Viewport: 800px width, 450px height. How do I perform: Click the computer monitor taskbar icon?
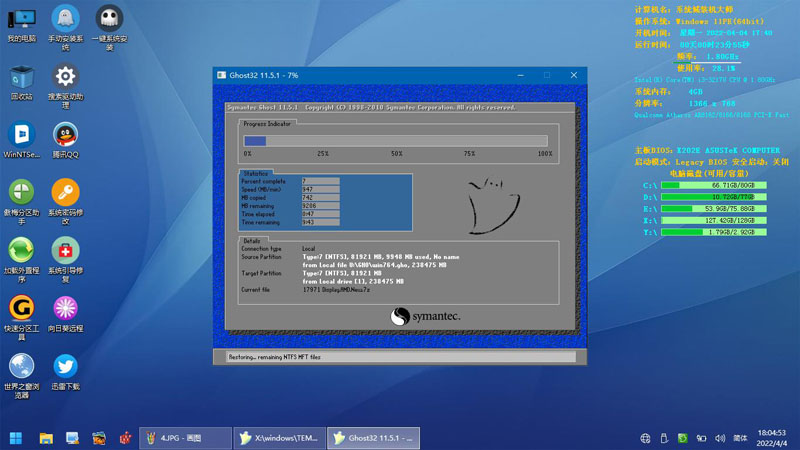point(72,438)
